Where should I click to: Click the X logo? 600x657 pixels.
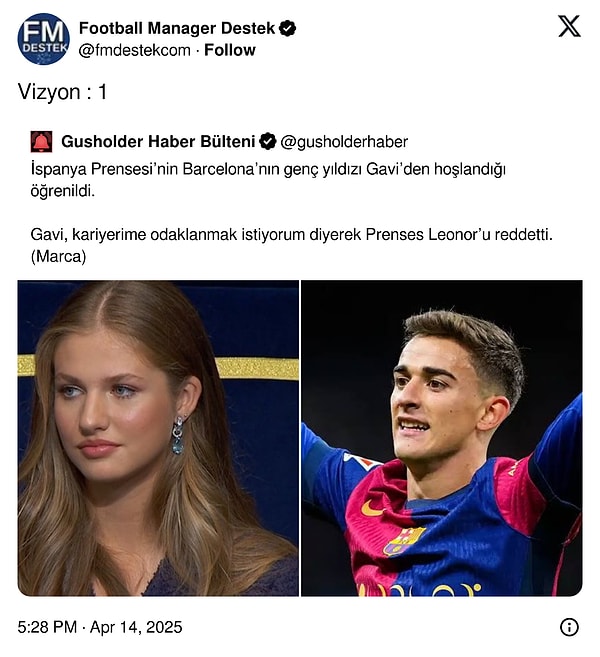pos(569,27)
